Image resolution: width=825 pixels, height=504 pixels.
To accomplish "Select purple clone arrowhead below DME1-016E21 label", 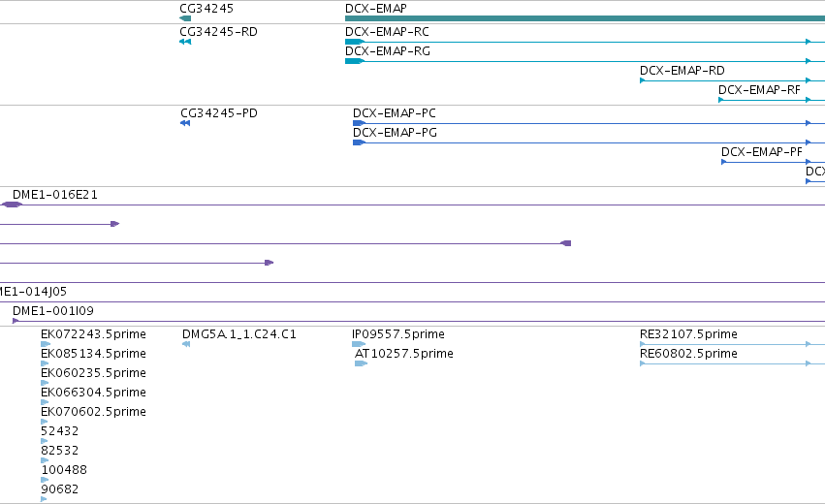I will coord(115,224).
